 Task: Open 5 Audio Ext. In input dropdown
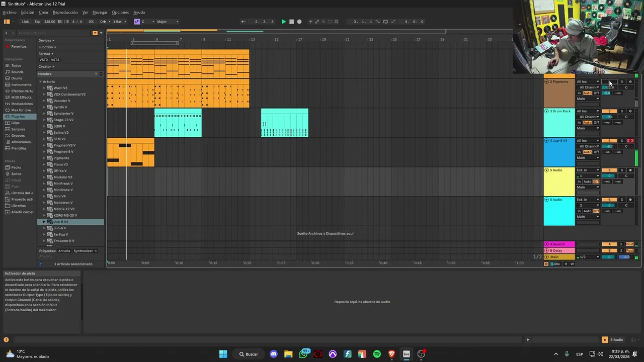coord(588,170)
